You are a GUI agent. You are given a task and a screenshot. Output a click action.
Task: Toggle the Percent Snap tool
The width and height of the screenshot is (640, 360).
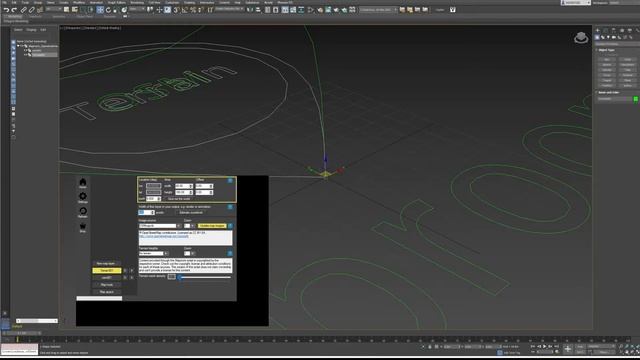(x=193, y=9)
